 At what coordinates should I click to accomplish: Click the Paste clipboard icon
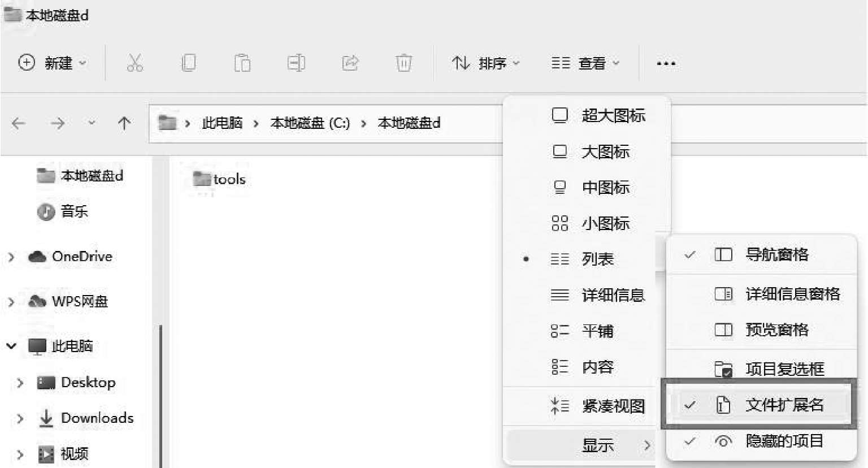click(242, 63)
